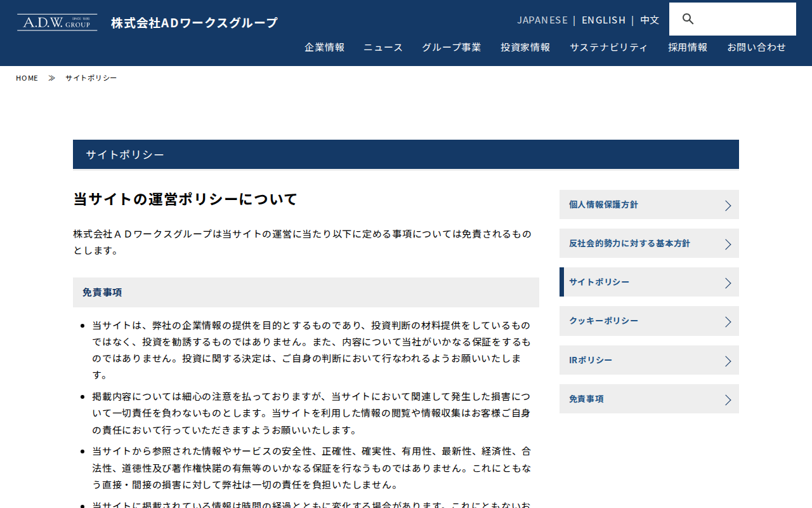812x508 pixels.
Task: Open 免責事項 sidebar link
Action: 649,399
